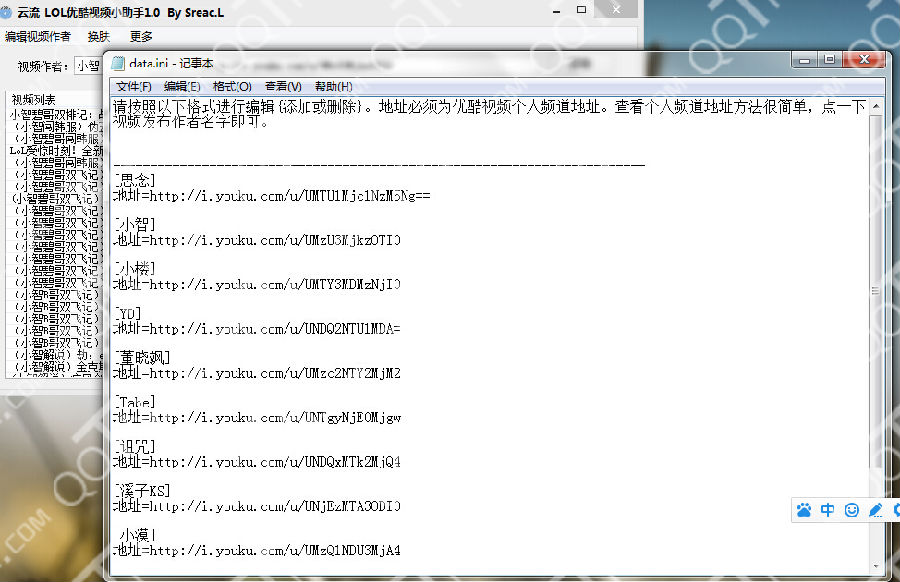The image size is (900, 582).
Task: Open the 帮助(H) menu in Notepad
Action: click(333, 87)
